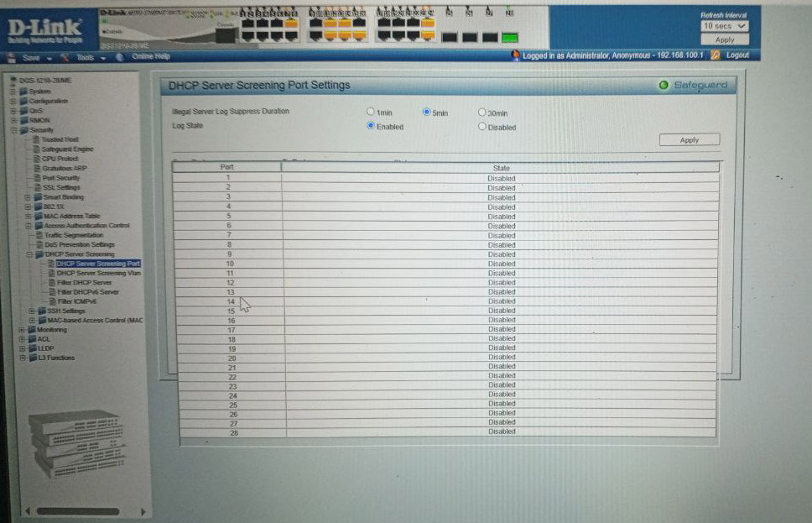This screenshot has height=523, width=812.
Task: Click the SSL Settings page icon
Action: pyautogui.click(x=37, y=187)
